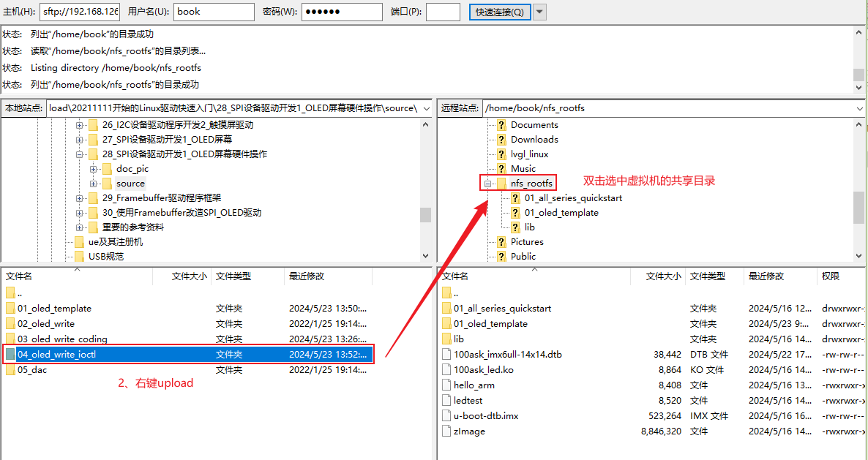The image size is (868, 460).
Task: Click the 快速连接(Q) button
Action: coord(499,12)
